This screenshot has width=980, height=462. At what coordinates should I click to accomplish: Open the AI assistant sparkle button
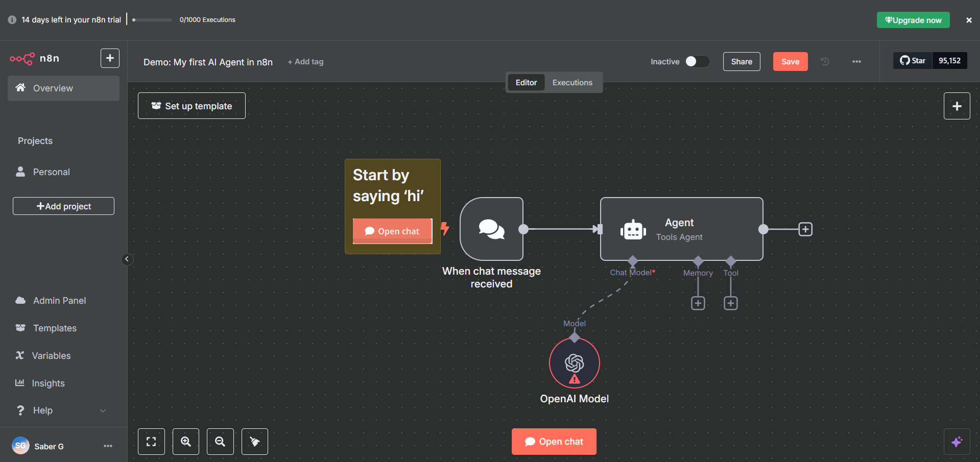point(957,442)
